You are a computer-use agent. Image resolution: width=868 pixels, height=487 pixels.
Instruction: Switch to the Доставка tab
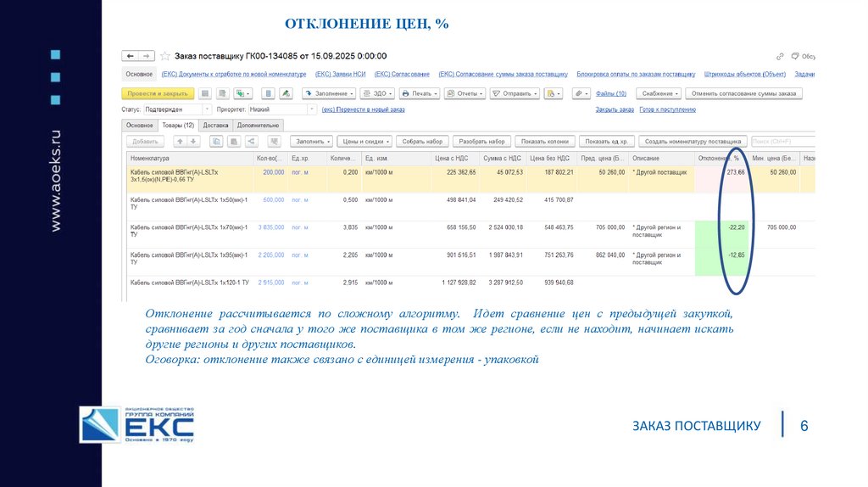point(215,126)
